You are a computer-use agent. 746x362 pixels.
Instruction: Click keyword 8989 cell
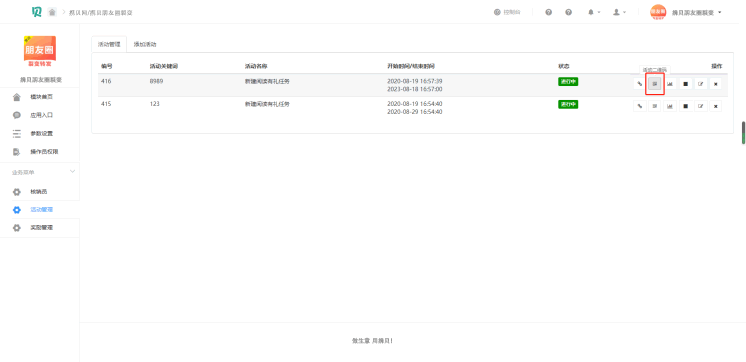(x=157, y=81)
